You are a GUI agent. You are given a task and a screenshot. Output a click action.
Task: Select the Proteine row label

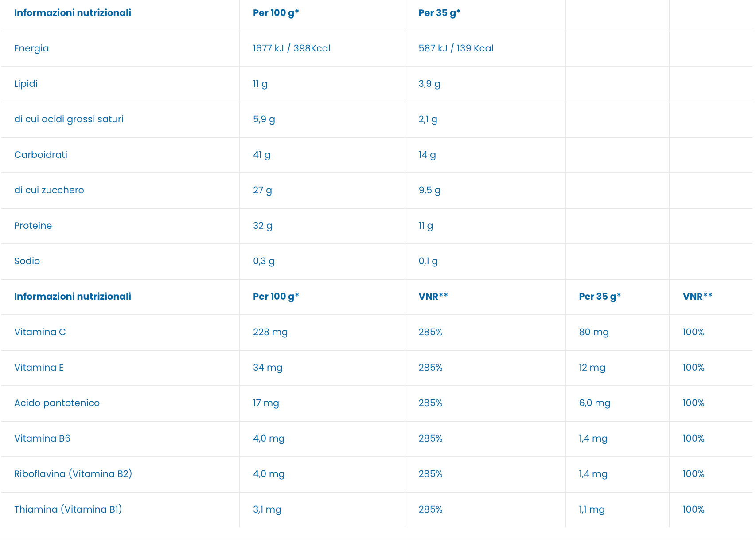33,226
